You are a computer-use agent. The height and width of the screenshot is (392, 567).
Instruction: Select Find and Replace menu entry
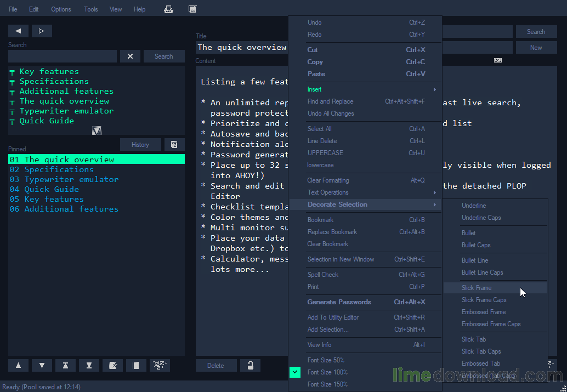365,101
